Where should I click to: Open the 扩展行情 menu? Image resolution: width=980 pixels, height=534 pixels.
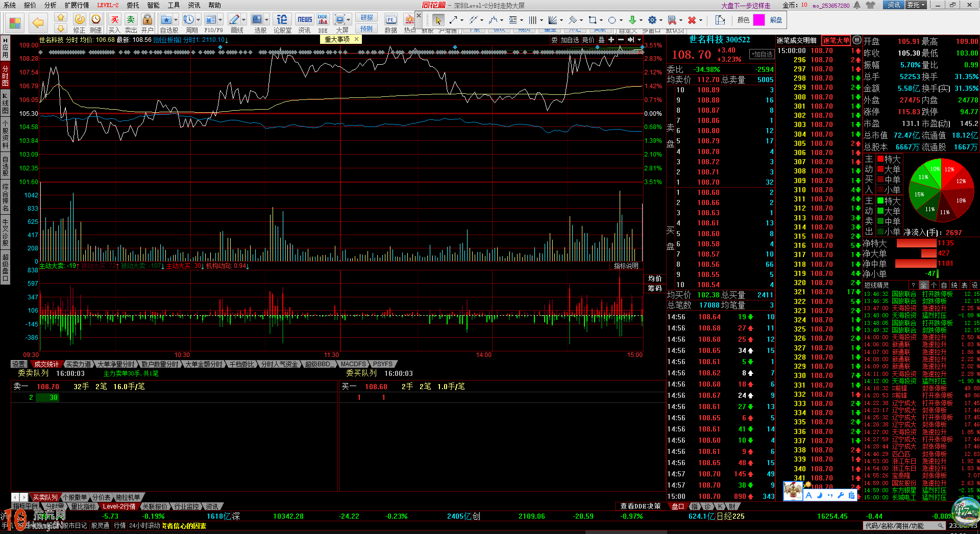coord(77,5)
